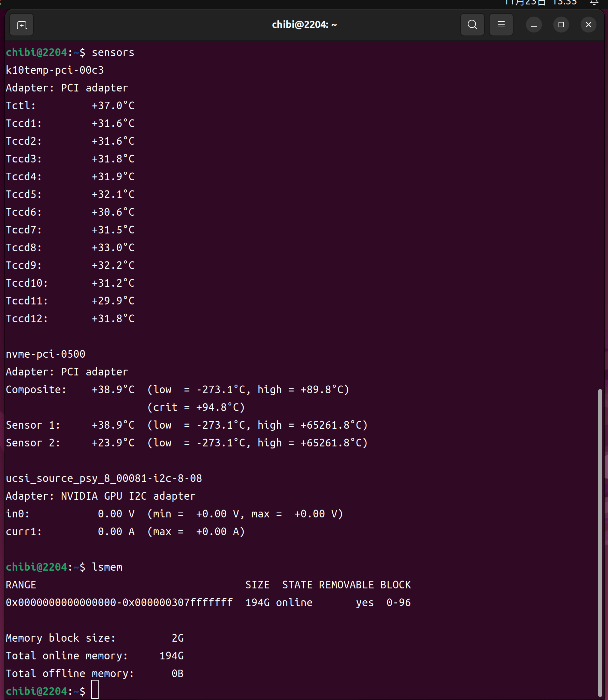The image size is (608, 700).
Task: Open the terminal search tool
Action: coord(472,25)
